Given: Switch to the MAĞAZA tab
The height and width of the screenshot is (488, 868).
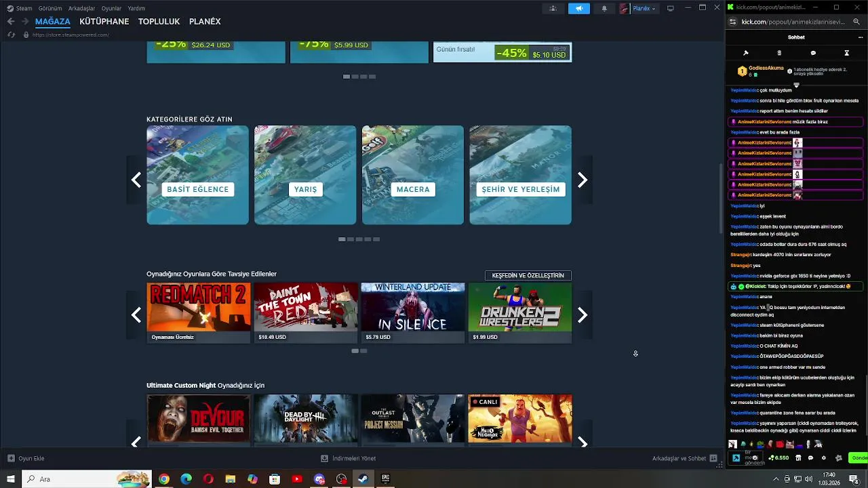Looking at the screenshot, I should pyautogui.click(x=53, y=22).
